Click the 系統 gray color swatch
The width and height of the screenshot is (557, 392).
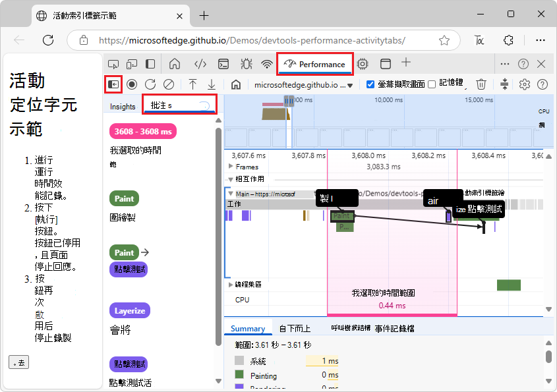(x=239, y=360)
